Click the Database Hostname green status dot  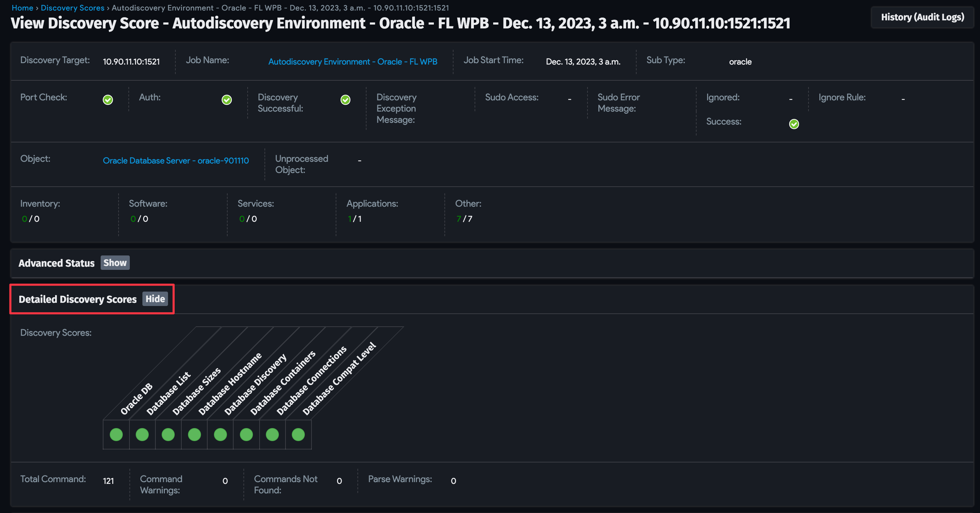pos(194,434)
